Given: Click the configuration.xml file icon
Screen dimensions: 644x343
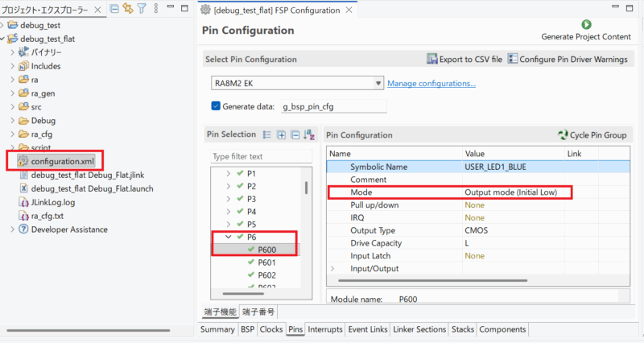Looking at the screenshot, I should pyautogui.click(x=23, y=161).
